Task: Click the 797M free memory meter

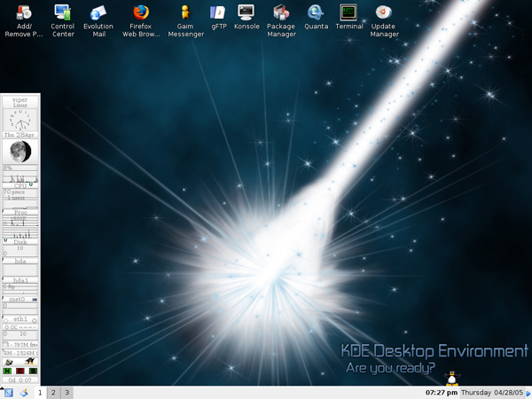Action: [20, 344]
